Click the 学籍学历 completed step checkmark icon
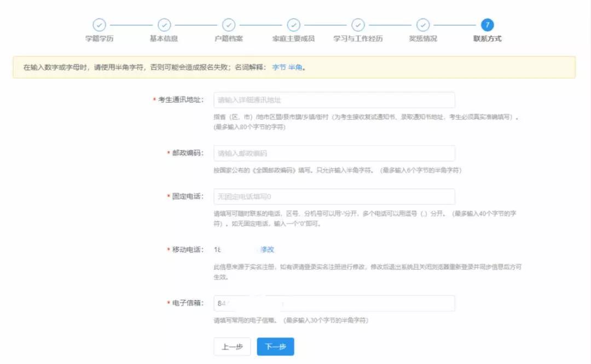 100,25
